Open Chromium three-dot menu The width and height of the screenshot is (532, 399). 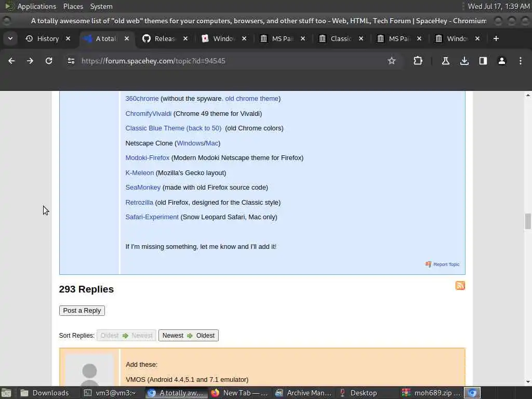pyautogui.click(x=521, y=61)
